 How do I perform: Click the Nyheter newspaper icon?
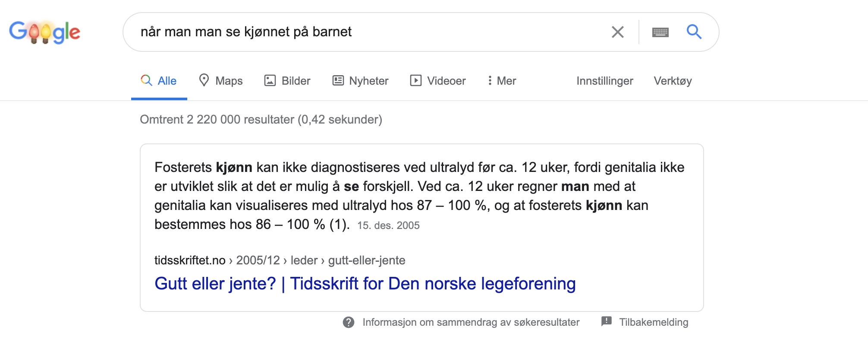(338, 80)
